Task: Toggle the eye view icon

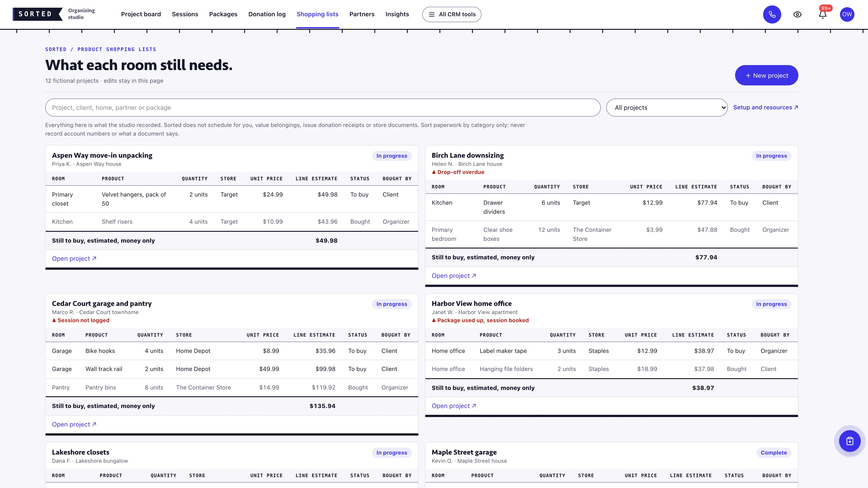Action: pos(797,14)
